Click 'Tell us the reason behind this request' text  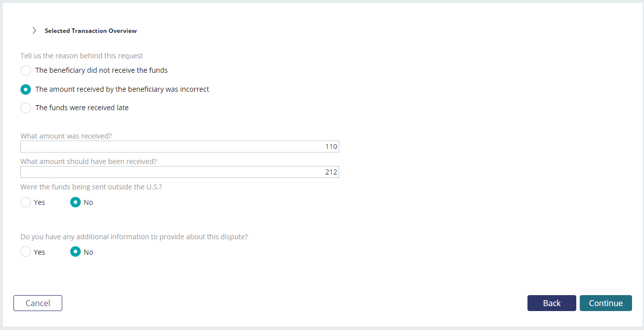(82, 56)
